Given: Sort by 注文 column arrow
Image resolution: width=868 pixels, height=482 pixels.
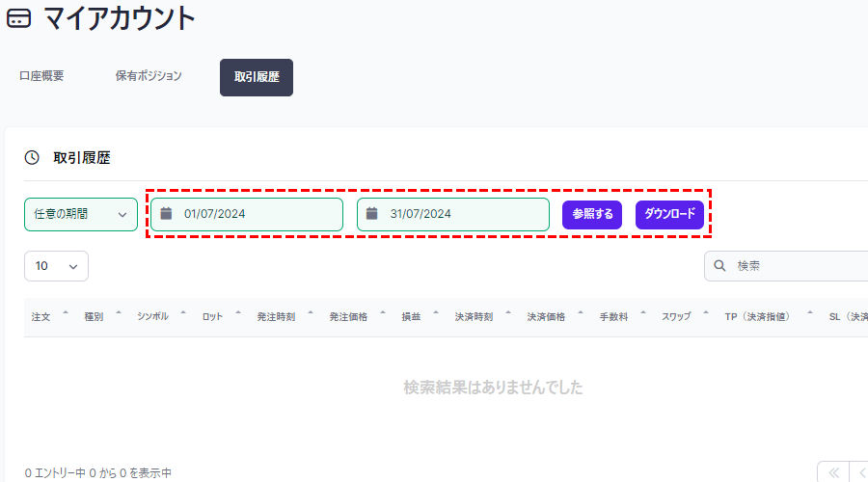Looking at the screenshot, I should click(66, 313).
